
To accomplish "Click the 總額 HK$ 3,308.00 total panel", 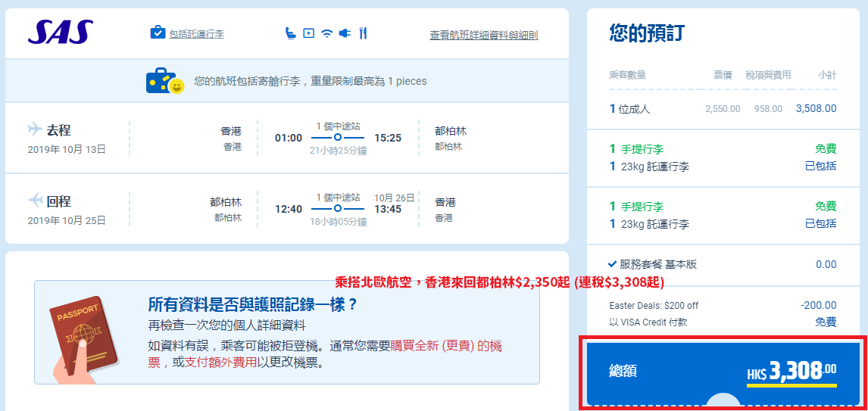I will pos(723,373).
